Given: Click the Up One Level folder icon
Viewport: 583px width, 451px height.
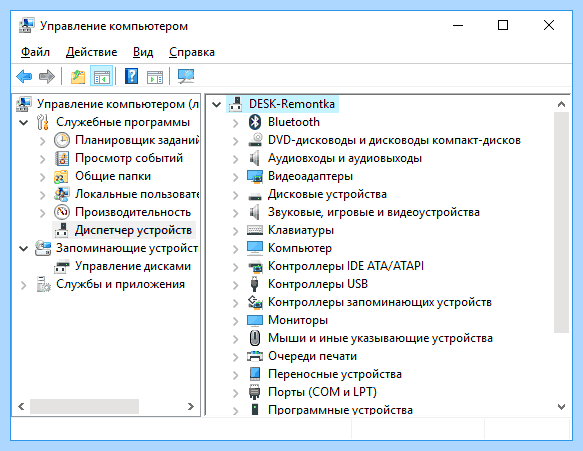Looking at the screenshot, I should (x=78, y=77).
